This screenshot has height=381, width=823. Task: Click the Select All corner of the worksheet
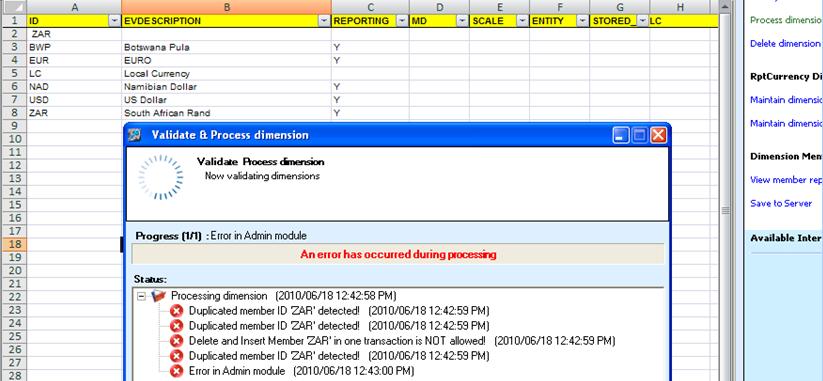14,7
